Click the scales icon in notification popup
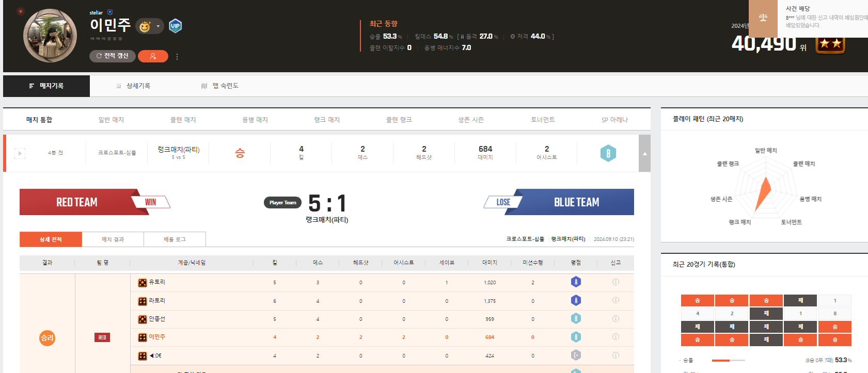Screen dimensions: 868x373 point(763,18)
